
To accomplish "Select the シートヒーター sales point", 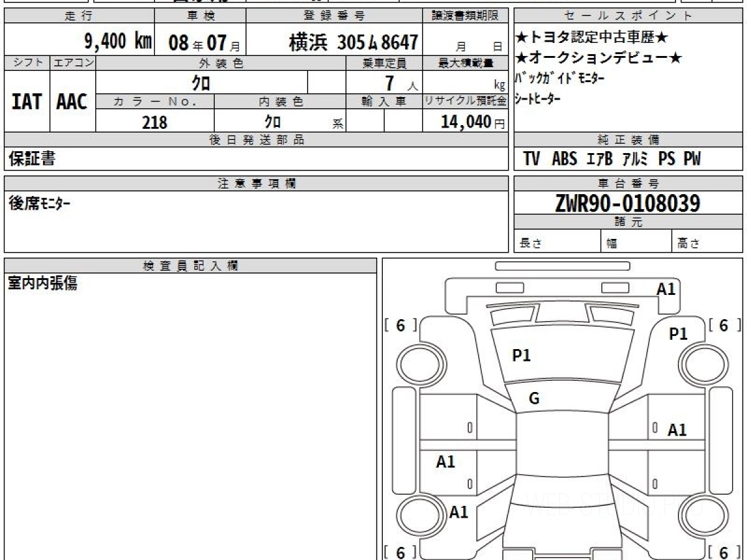I will click(x=538, y=99).
